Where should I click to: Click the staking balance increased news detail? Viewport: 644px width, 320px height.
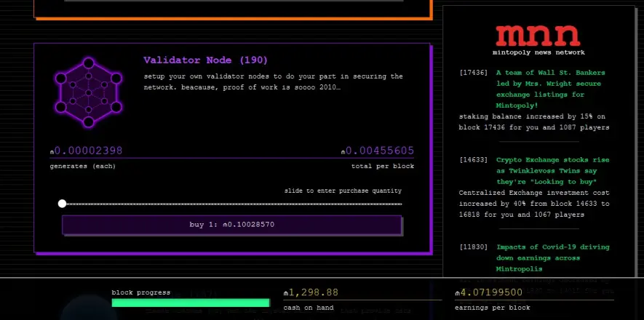534,122
